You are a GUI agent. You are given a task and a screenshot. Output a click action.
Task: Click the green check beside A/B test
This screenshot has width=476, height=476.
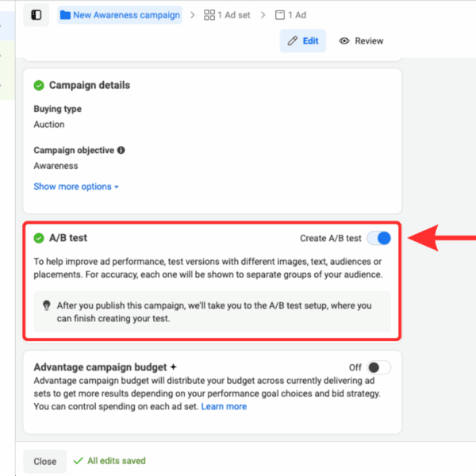click(39, 238)
